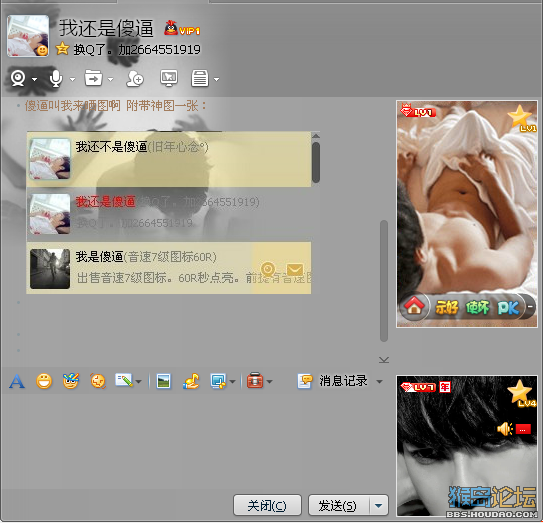Click the 关闭(C) button
This screenshot has width=543, height=523.
267,505
